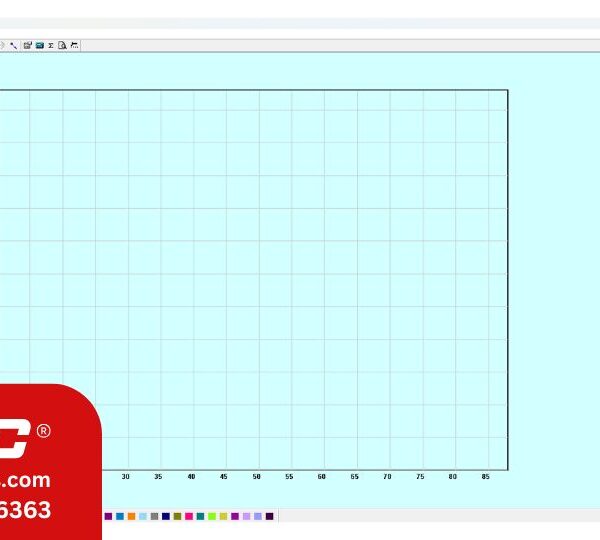This screenshot has width=600, height=540.
Task: Select the purple swatch between yellow and lavender
Action: (x=235, y=516)
